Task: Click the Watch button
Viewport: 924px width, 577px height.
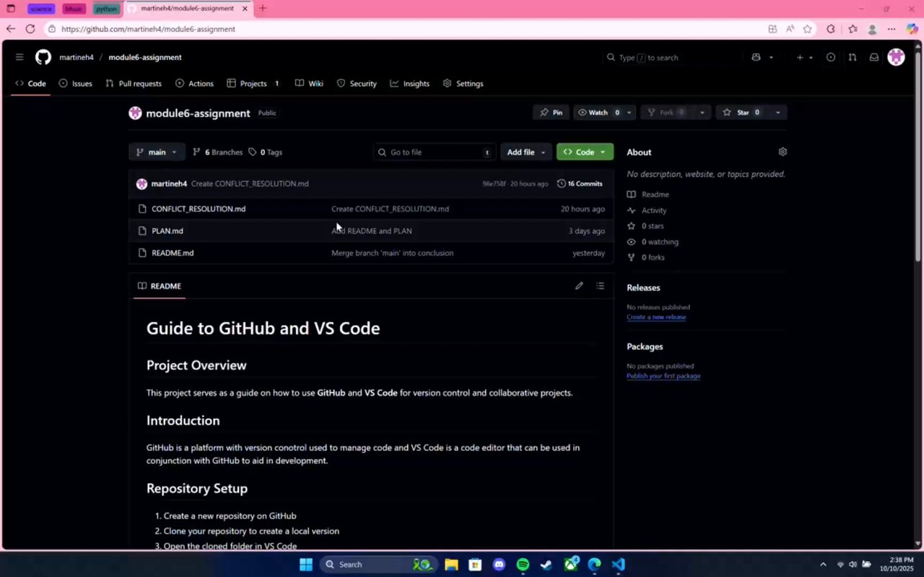Action: tap(598, 113)
